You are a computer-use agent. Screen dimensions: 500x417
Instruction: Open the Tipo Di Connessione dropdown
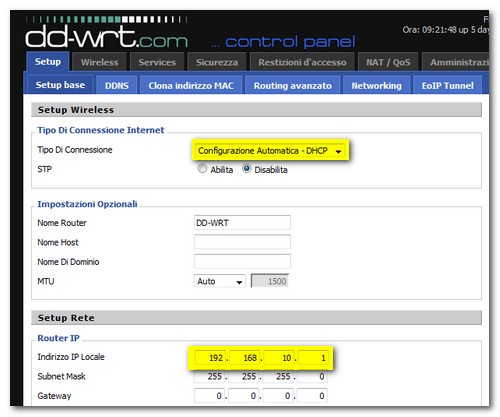tap(270, 151)
